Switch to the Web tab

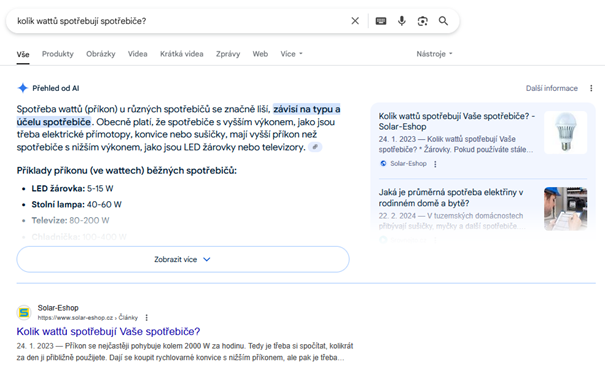(260, 54)
